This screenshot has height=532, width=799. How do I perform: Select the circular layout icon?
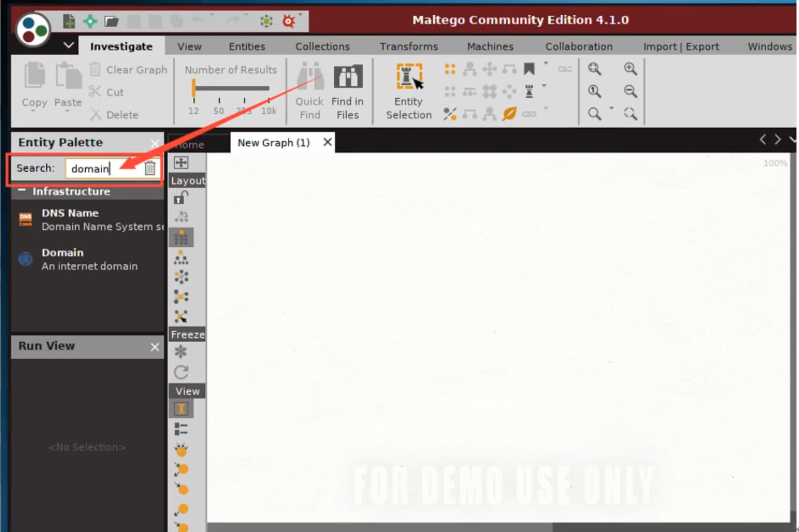point(181,277)
